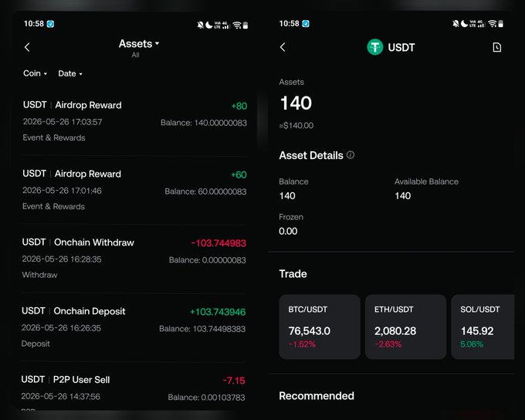
Task: Tap the Trade section heading
Action: [x=293, y=274]
